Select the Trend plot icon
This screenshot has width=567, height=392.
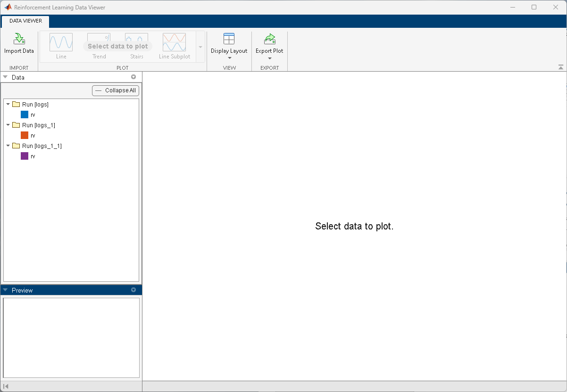click(99, 42)
